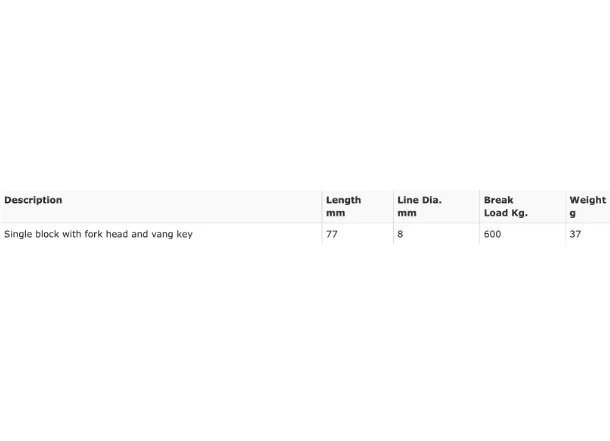
Task: Click the length value 77
Action: [x=332, y=234]
